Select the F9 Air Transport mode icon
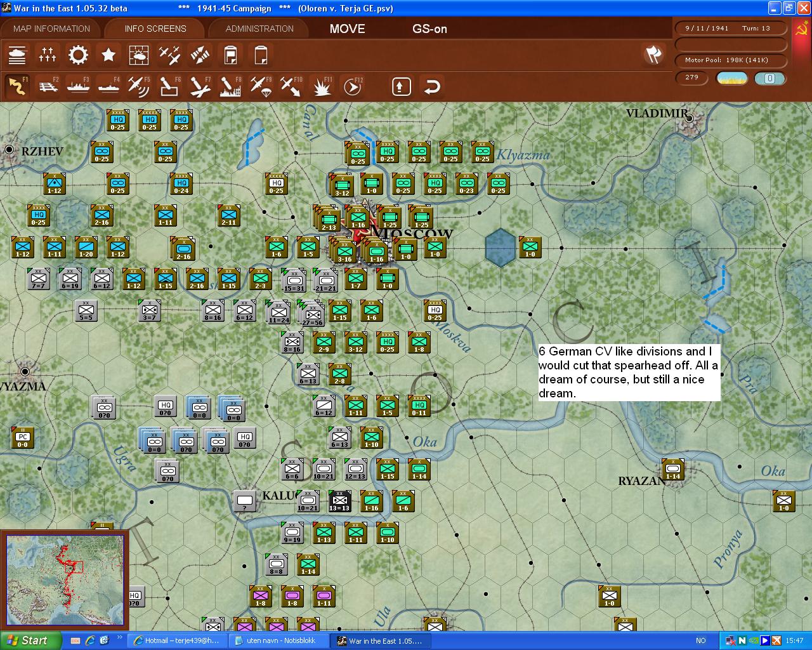812x650 pixels. [261, 86]
